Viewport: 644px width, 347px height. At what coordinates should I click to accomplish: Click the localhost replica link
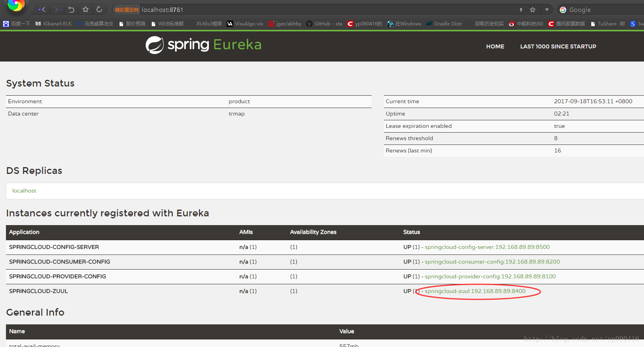point(24,191)
